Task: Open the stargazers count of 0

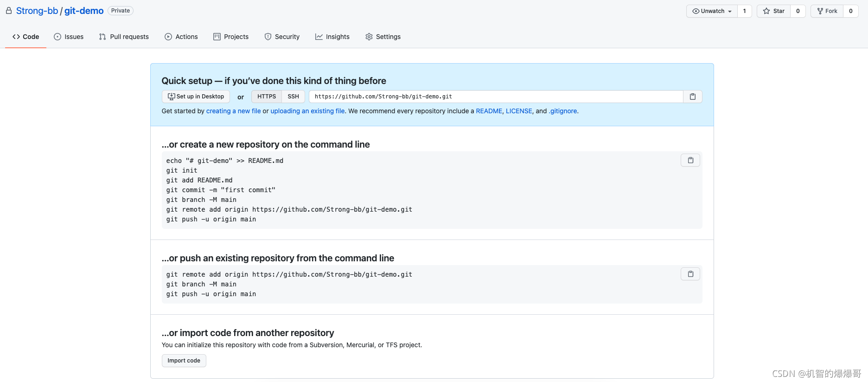Action: pyautogui.click(x=798, y=11)
